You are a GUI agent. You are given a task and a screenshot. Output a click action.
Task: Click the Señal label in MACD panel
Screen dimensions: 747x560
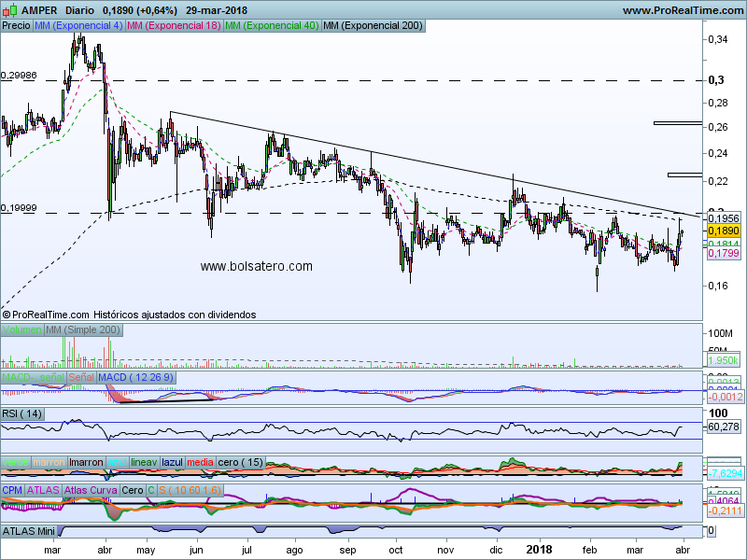pos(81,376)
